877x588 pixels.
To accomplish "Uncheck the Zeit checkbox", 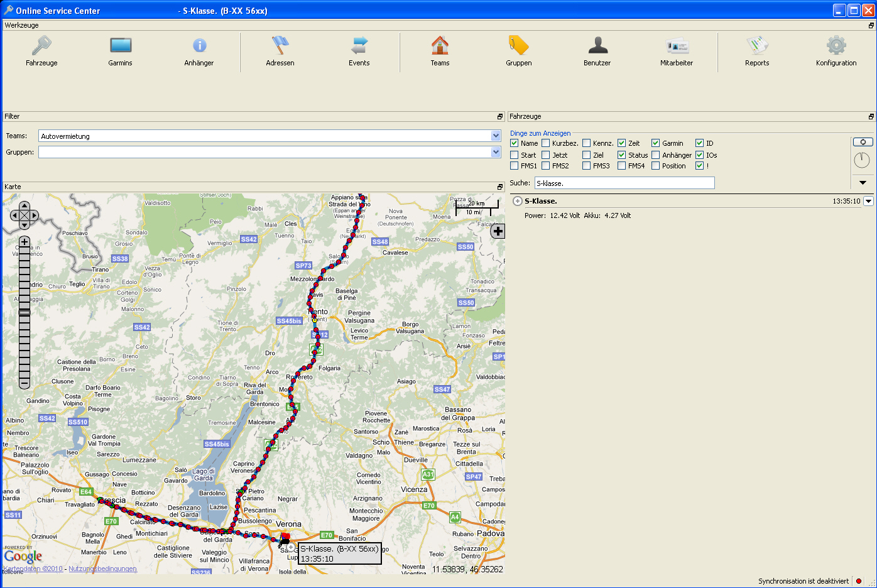I will point(621,143).
